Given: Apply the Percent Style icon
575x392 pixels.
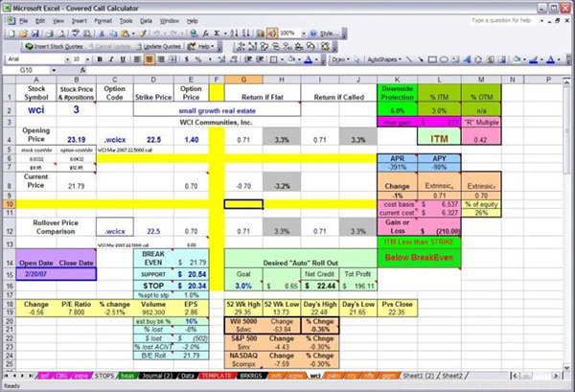Looking at the screenshot, I should [x=198, y=59].
